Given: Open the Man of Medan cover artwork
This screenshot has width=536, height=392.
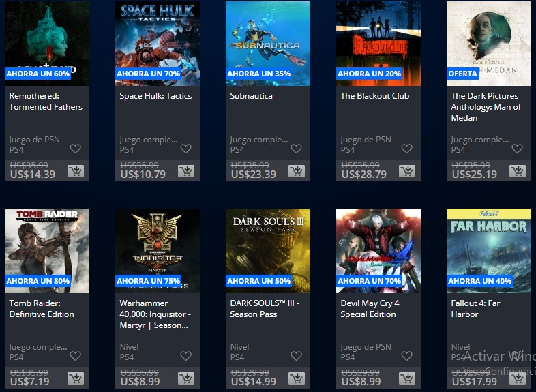Looking at the screenshot, I should [489, 44].
